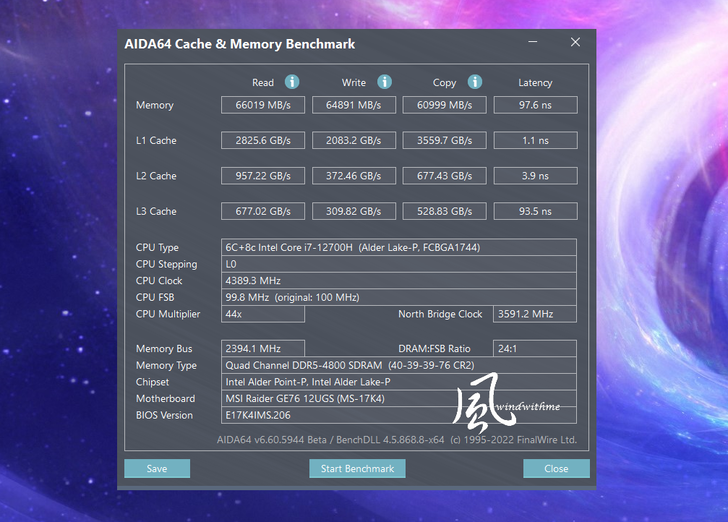Viewport: 728px width, 522px height.
Task: Select the L2 Cache copy value 677.43 GB/s
Action: 444,176
